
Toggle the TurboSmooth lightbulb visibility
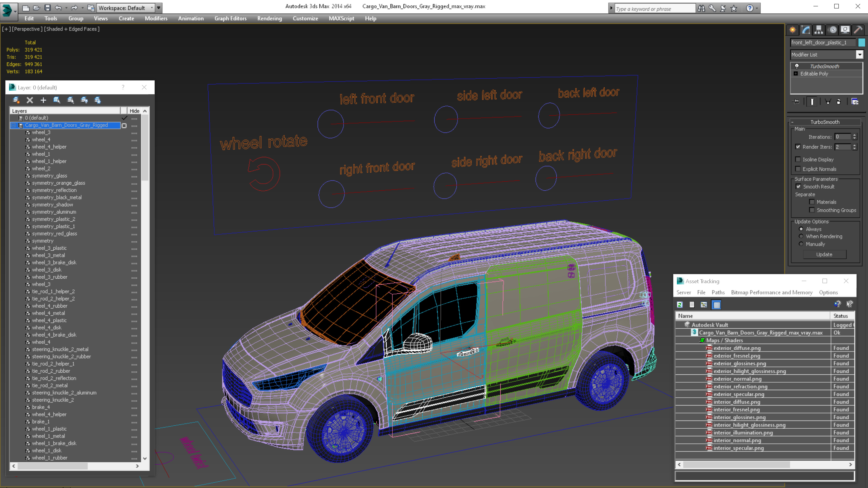point(797,66)
